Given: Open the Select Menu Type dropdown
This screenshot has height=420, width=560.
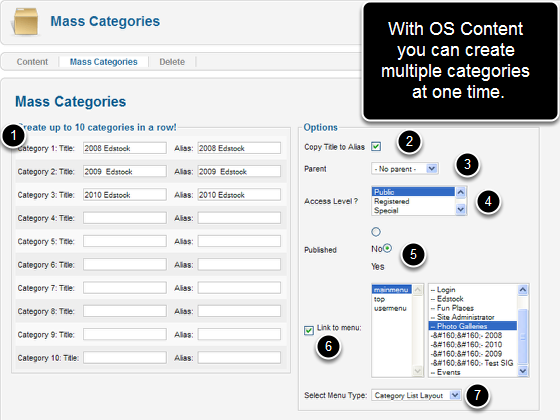Looking at the screenshot, I should 416,395.
